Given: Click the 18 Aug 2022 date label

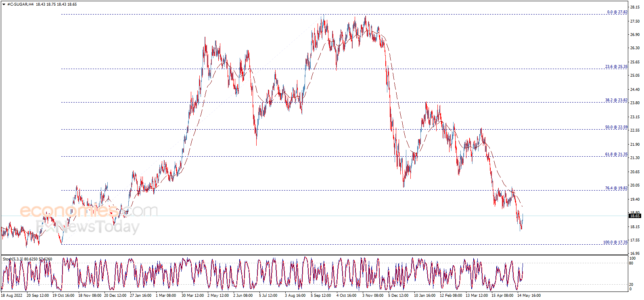Looking at the screenshot, I should coord(12,295).
